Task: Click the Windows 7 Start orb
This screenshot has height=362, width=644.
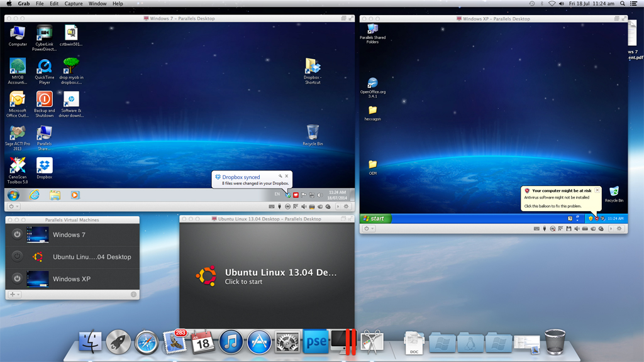Action: pyautogui.click(x=13, y=195)
